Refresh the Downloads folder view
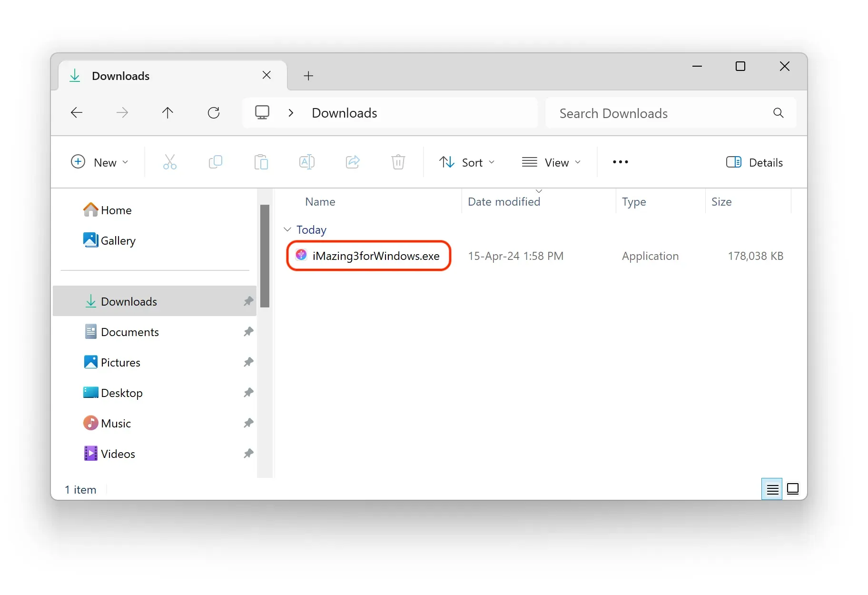Screen dimensions: 868x595 213,112
